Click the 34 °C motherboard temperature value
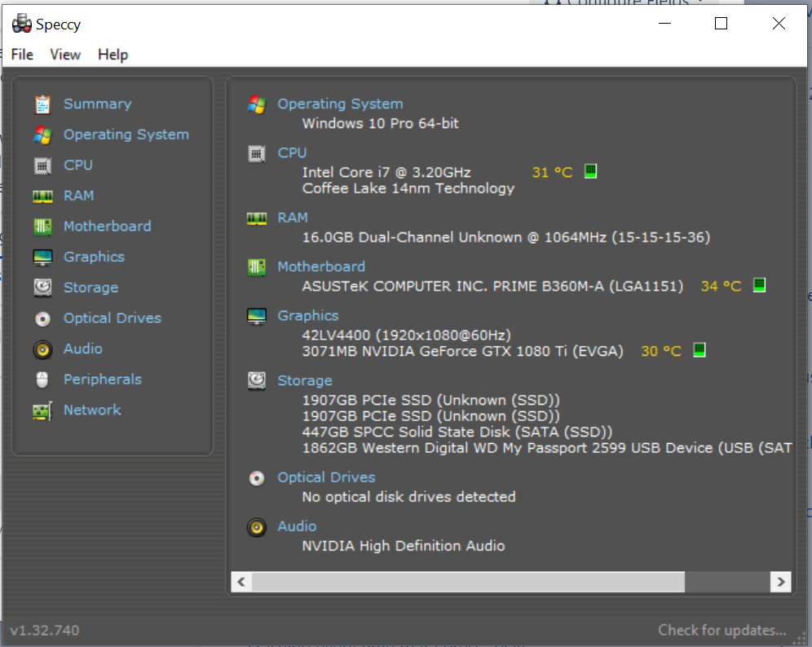This screenshot has width=812, height=647. [721, 286]
